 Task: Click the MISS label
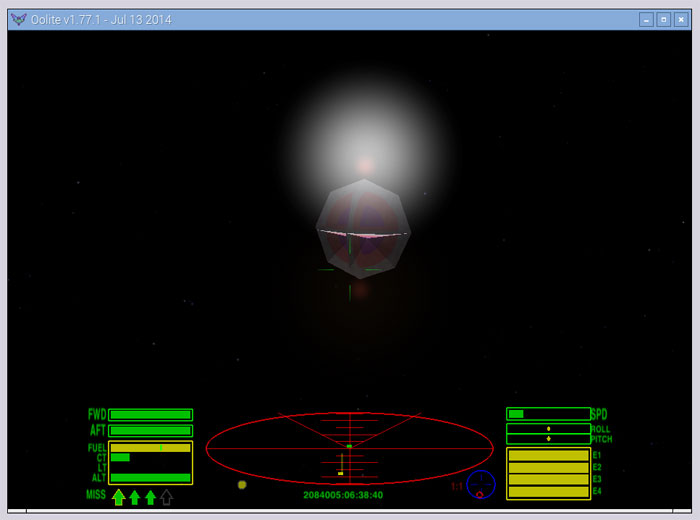(x=96, y=495)
